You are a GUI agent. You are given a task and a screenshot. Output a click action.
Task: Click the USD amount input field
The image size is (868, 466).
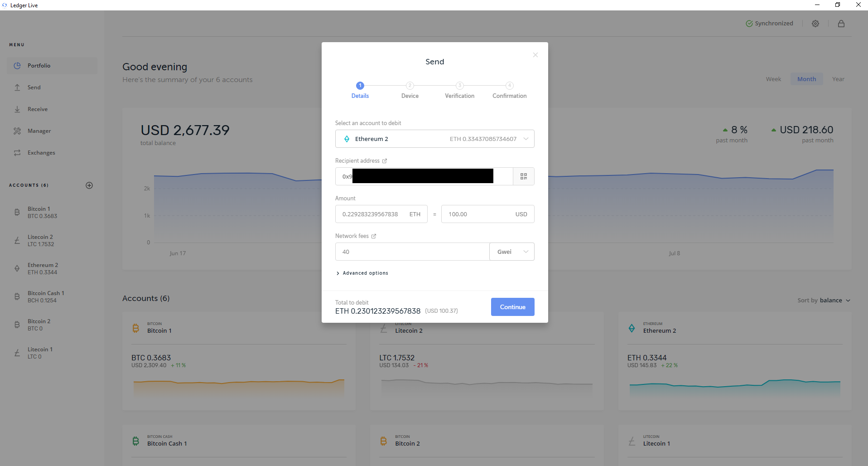pos(488,214)
